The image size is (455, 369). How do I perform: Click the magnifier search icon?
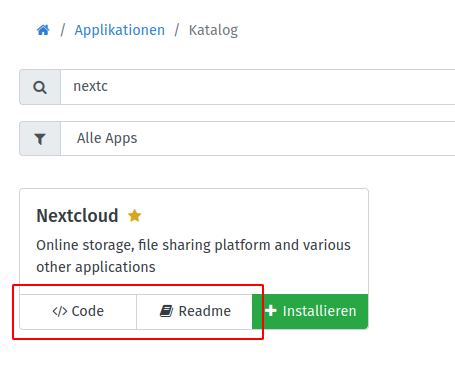coord(40,87)
